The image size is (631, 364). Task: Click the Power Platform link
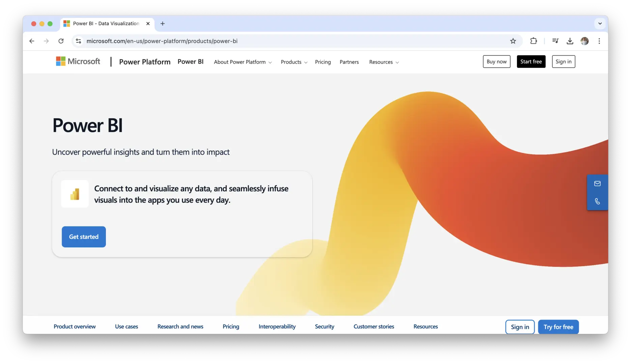pos(145,62)
